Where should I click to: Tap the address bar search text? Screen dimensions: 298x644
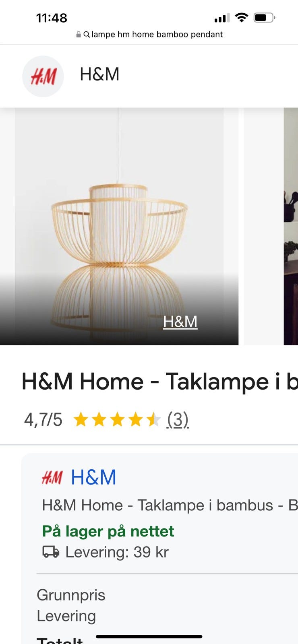point(157,35)
